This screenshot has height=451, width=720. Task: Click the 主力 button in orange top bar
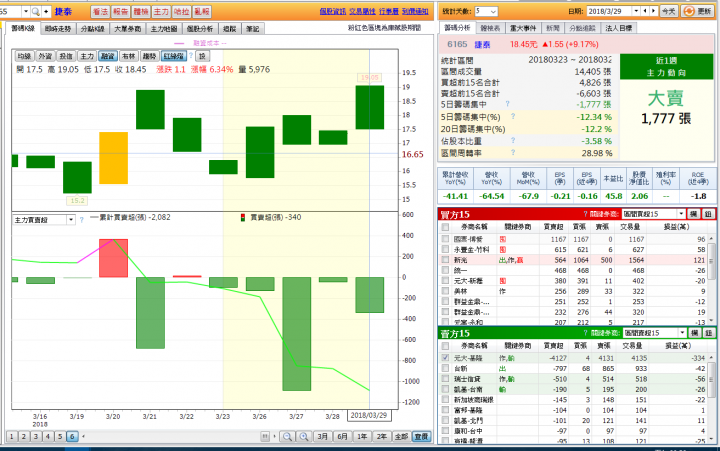161,11
